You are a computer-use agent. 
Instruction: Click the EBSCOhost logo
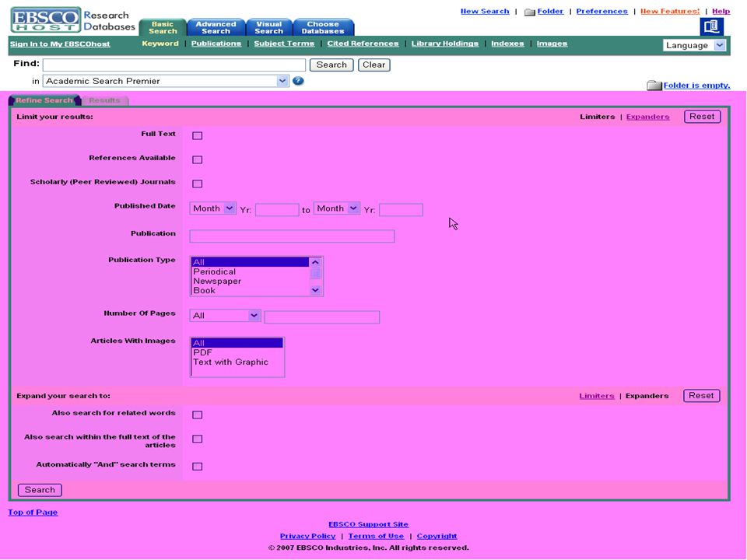tap(46, 19)
